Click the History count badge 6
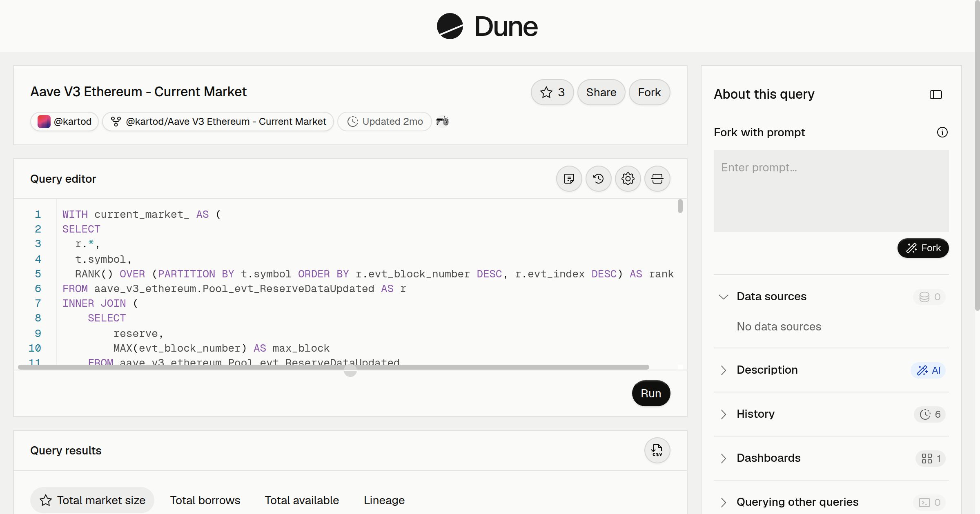The image size is (980, 514). 930,414
